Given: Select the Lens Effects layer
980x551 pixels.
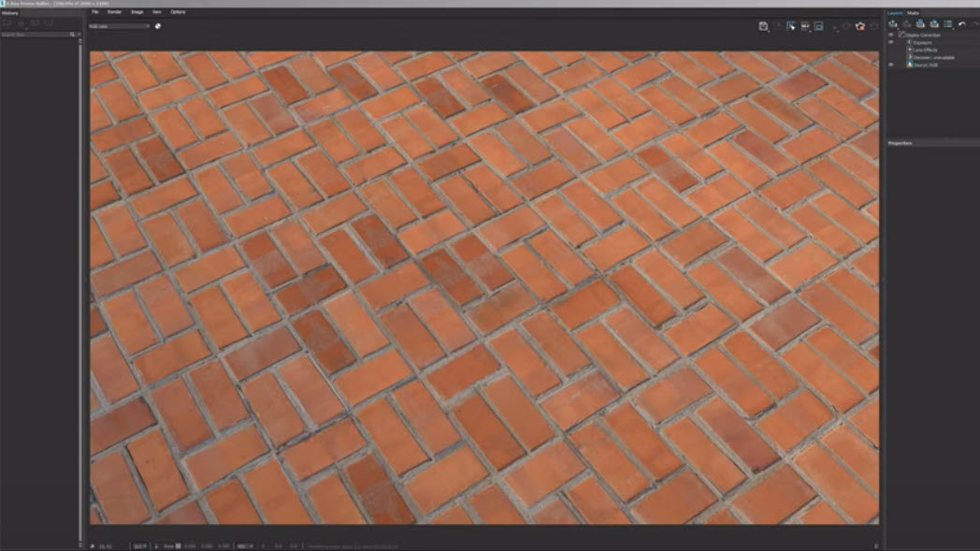Looking at the screenshot, I should point(926,50).
